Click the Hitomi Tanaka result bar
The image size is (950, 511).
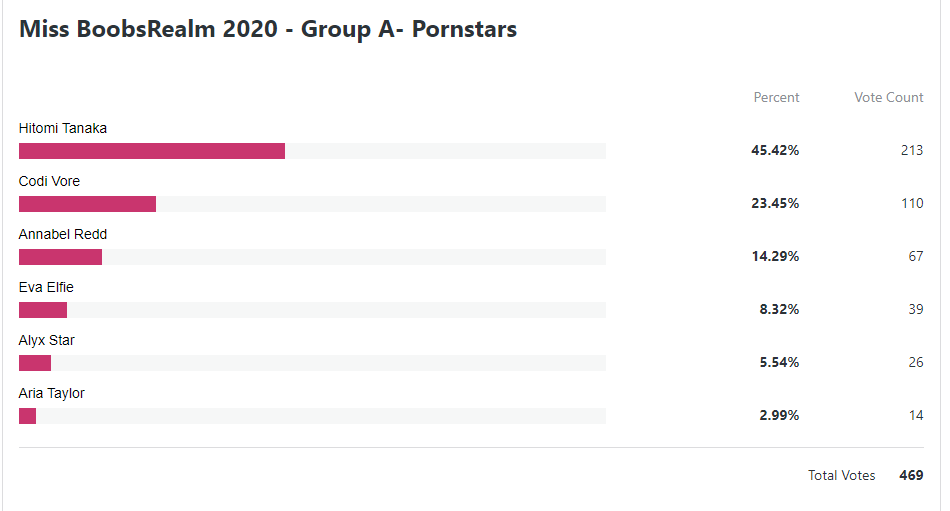312,151
